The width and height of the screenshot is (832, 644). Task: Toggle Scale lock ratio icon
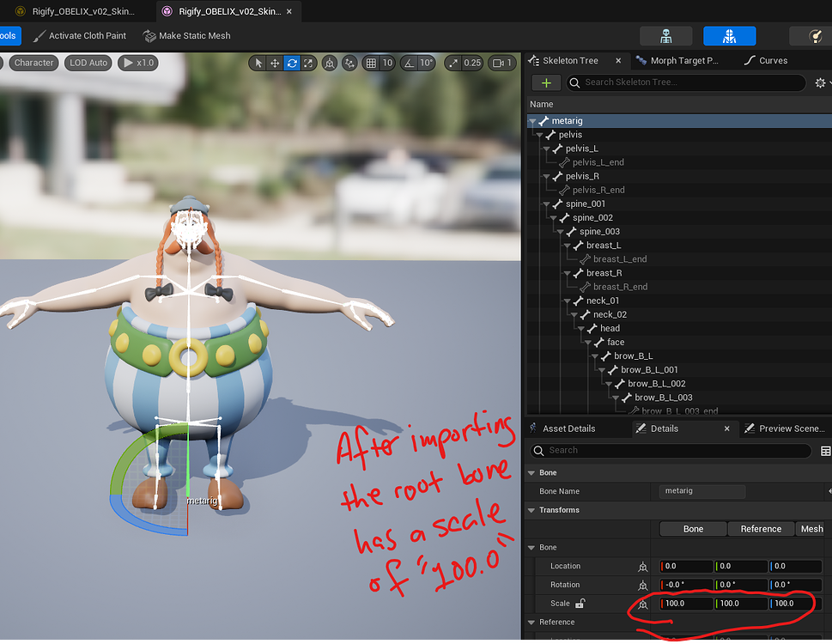click(580, 603)
